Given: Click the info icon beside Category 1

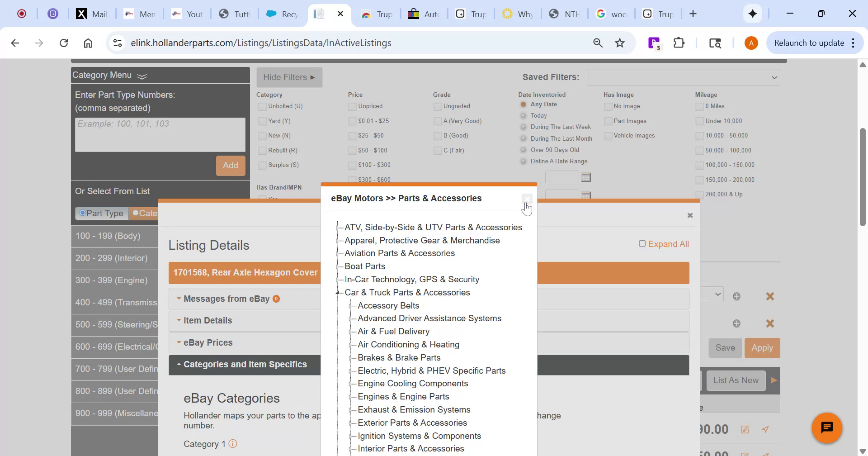Looking at the screenshot, I should pyautogui.click(x=233, y=444).
